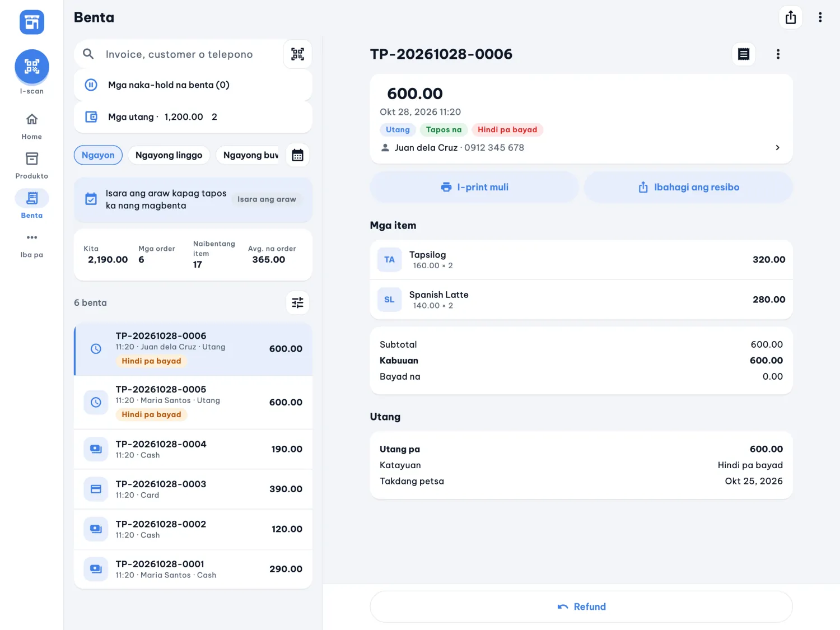Click Takdang petsa Okt 25, 2026 value
This screenshot has width=840, height=630.
coord(754,481)
